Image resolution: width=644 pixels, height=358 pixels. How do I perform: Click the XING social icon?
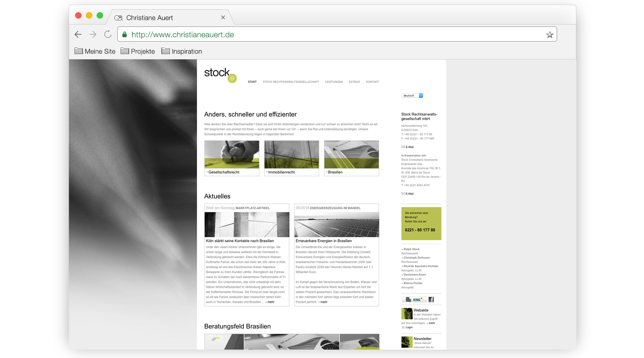415,299
